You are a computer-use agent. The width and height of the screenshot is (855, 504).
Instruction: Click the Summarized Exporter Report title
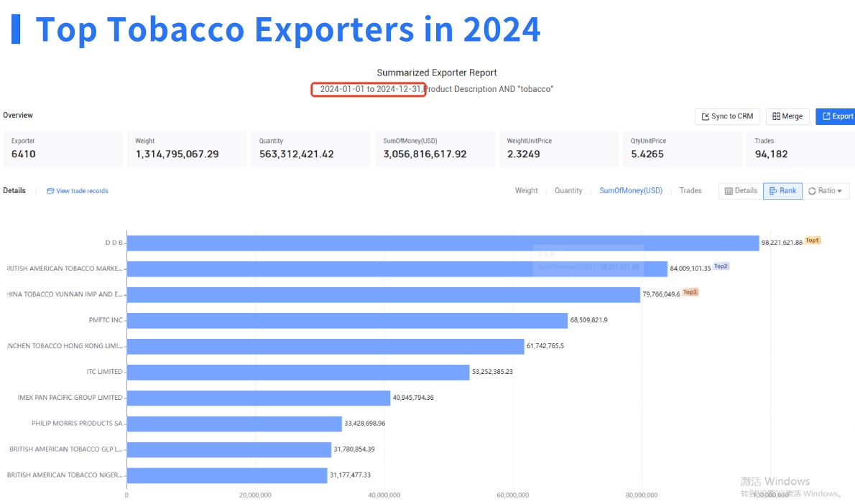[437, 73]
